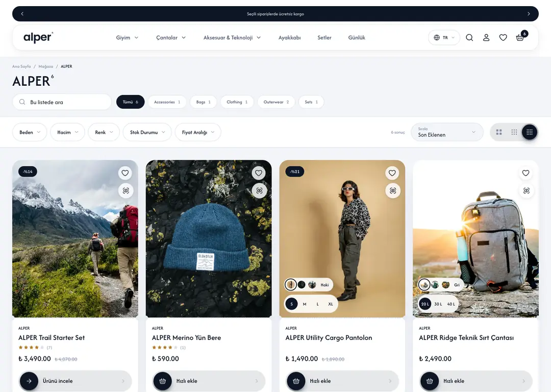Open the Aksesuar & Teknoloji menu
This screenshot has height=392, width=551.
[232, 38]
